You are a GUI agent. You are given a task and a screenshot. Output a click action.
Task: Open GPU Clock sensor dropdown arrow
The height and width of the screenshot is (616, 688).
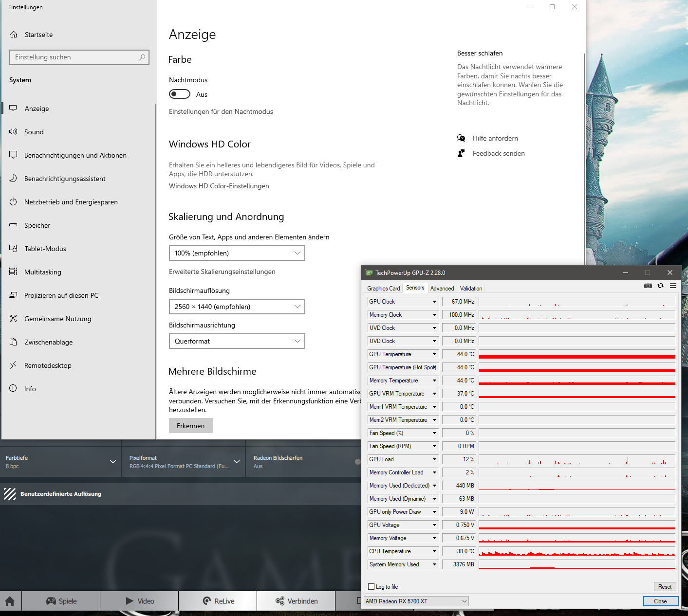(434, 302)
